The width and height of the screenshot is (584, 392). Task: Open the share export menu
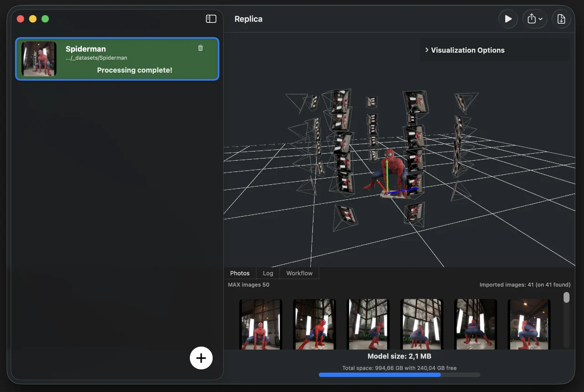[535, 19]
